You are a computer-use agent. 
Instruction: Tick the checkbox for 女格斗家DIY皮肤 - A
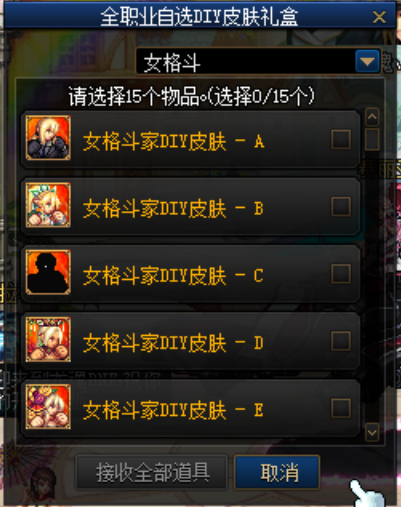341,139
